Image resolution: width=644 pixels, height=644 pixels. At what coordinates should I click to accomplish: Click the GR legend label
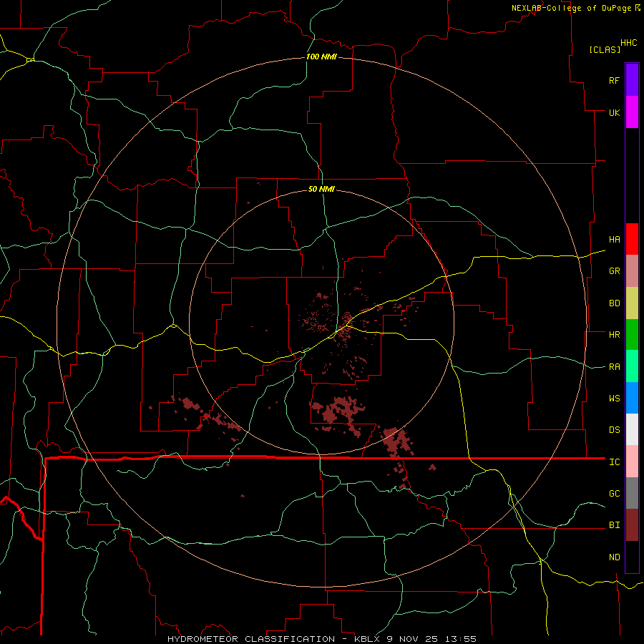click(x=614, y=271)
